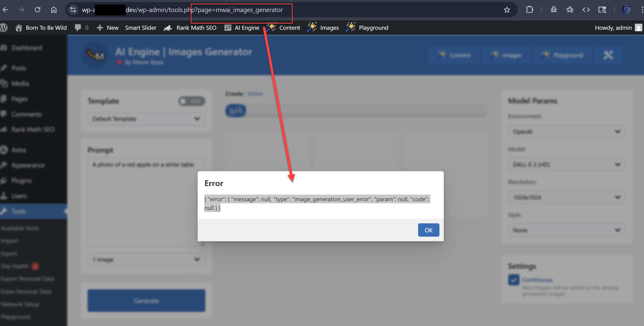Click the browser Forward arrow
The width and height of the screenshot is (644, 326).
coord(21,10)
